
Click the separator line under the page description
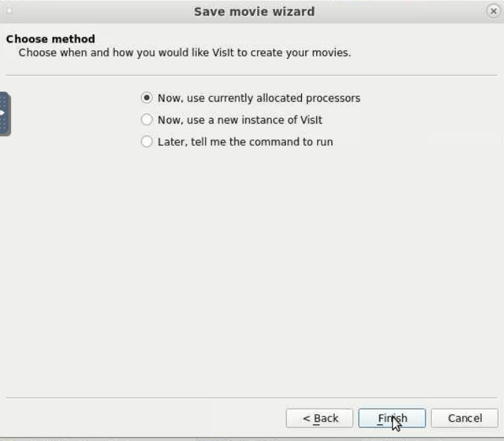click(252, 75)
